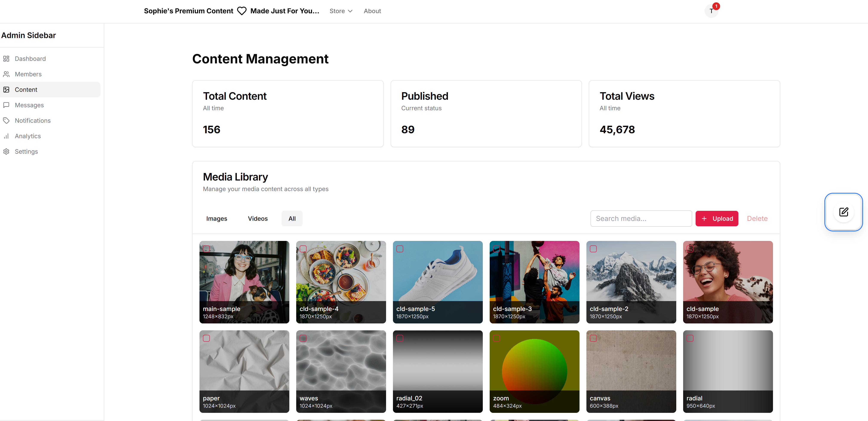Click the Content image icon in sidebar
Viewport: 868px width, 421px height.
[6, 90]
